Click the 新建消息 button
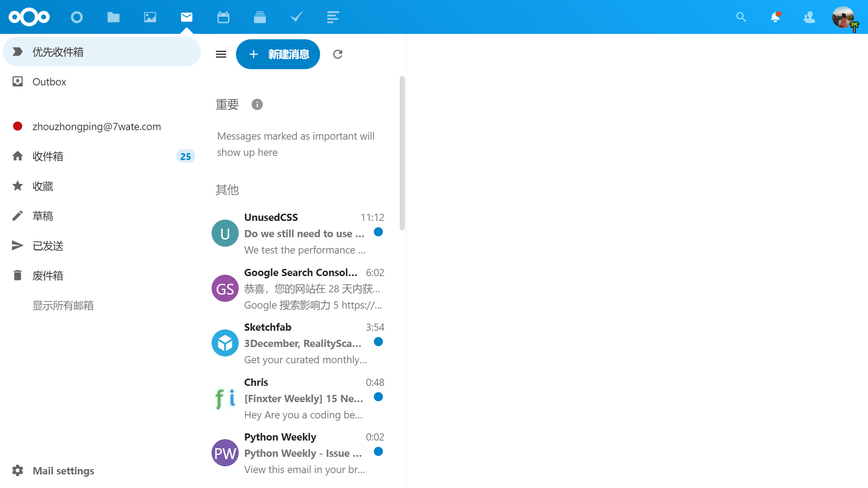The height and width of the screenshot is (488, 868). coord(278,54)
